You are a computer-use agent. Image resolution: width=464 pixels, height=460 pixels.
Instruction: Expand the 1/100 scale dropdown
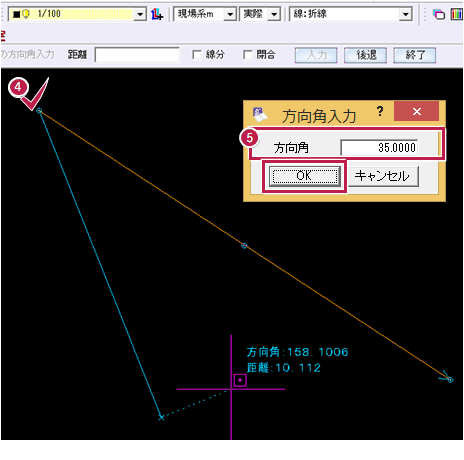point(140,14)
